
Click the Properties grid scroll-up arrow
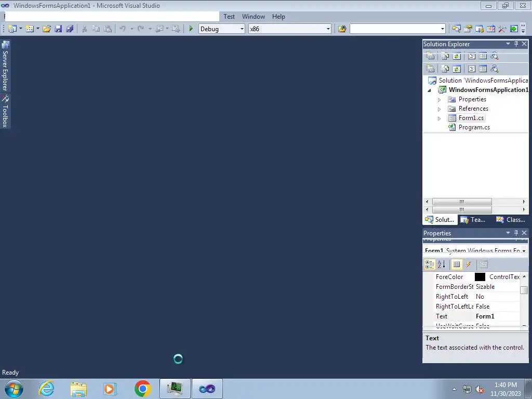pos(524,276)
